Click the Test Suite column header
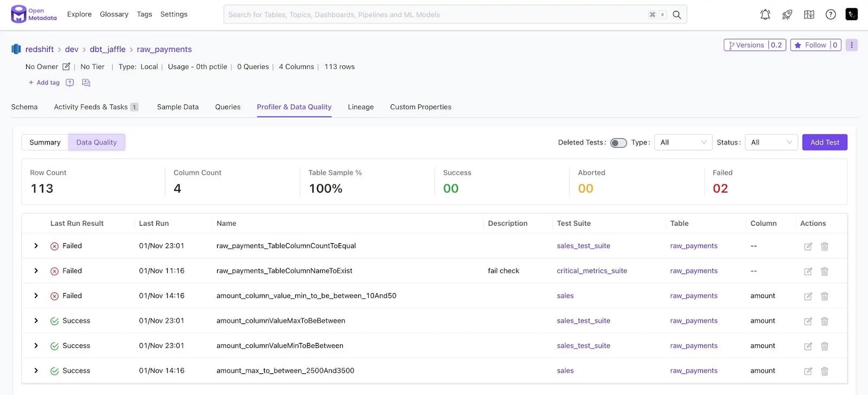 point(573,224)
